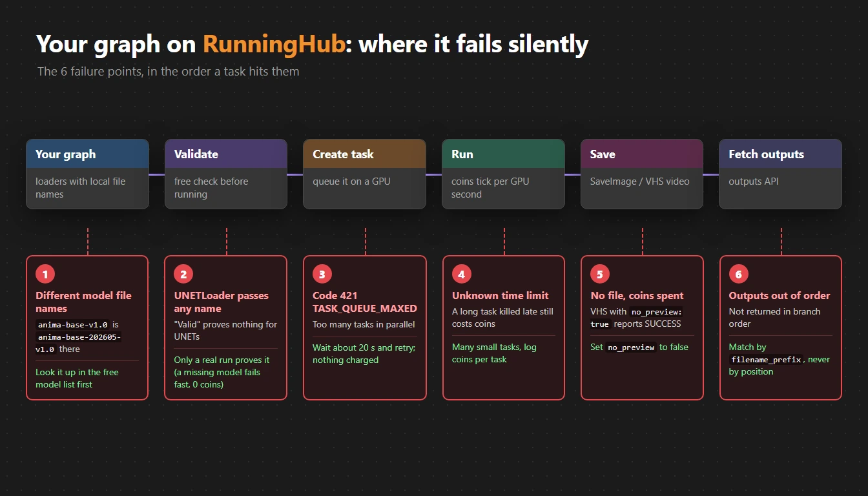
Task: Select "Wait about 20 s and retry; nothing charged"
Action: 364,353
